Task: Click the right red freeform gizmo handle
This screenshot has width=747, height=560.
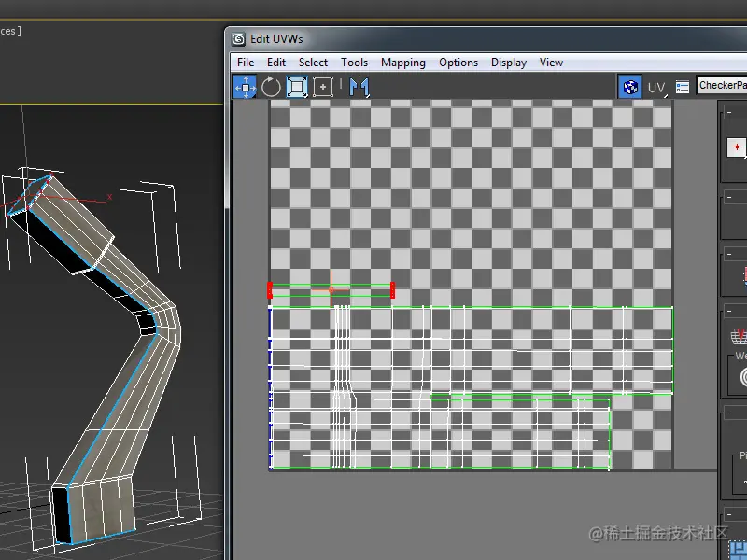Action: 392,290
